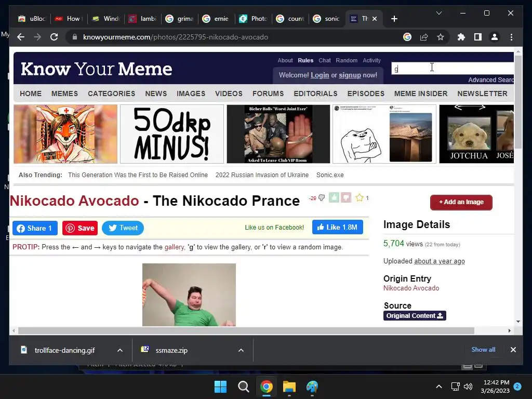Screen dimensions: 532x399
Task: Click the signup link
Action: (350, 75)
